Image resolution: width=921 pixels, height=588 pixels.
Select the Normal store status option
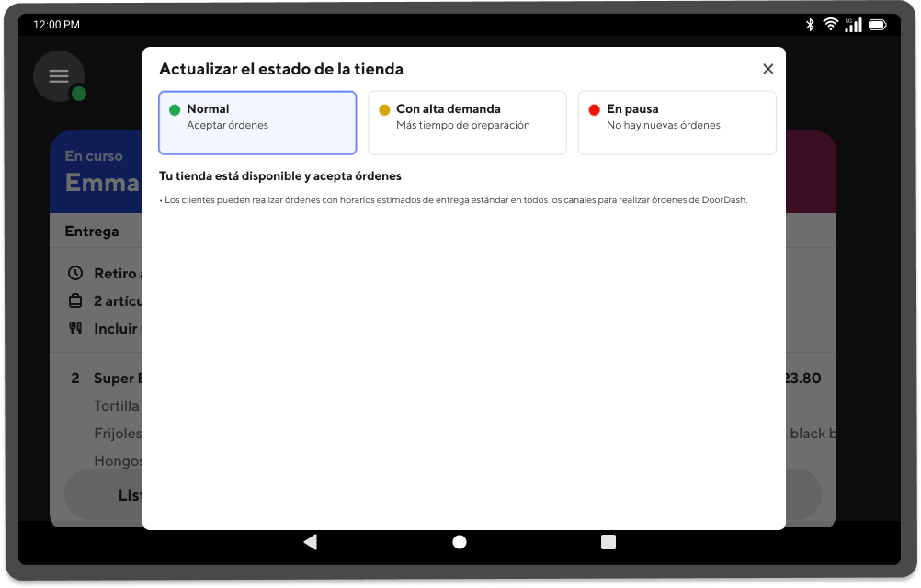click(x=257, y=122)
